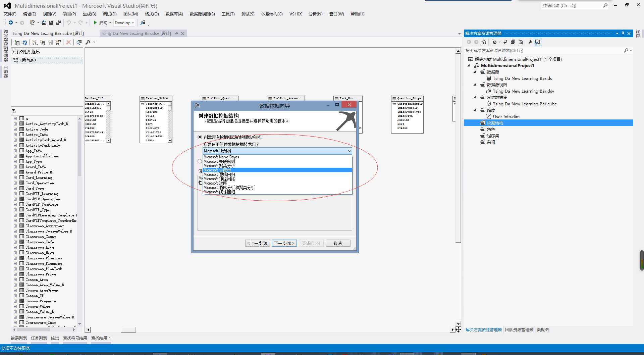Choose Microsoft 线性回归 option
This screenshot has height=355, width=644.
pos(277,192)
